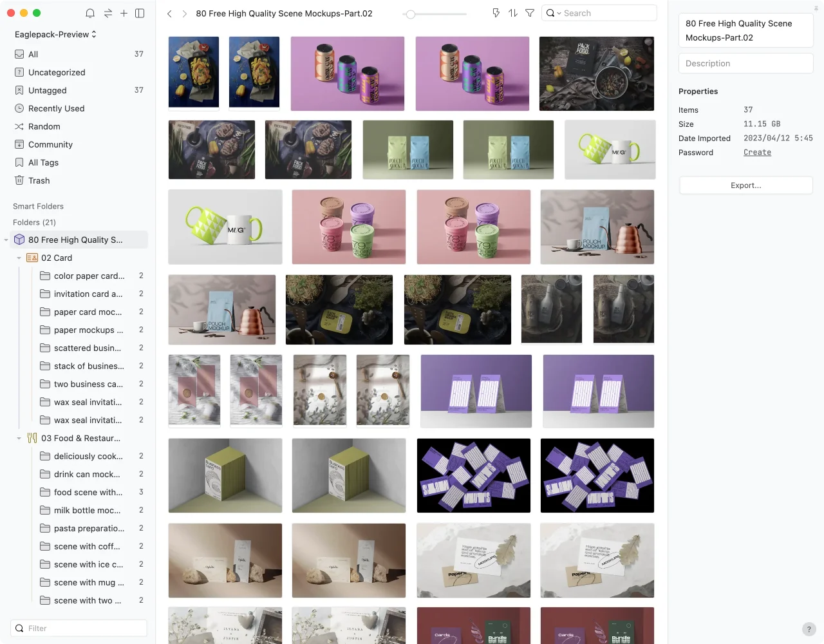Viewport: 824px width, 644px height.
Task: Open the Eaglepack-Preview library dropdown
Action: [55, 34]
